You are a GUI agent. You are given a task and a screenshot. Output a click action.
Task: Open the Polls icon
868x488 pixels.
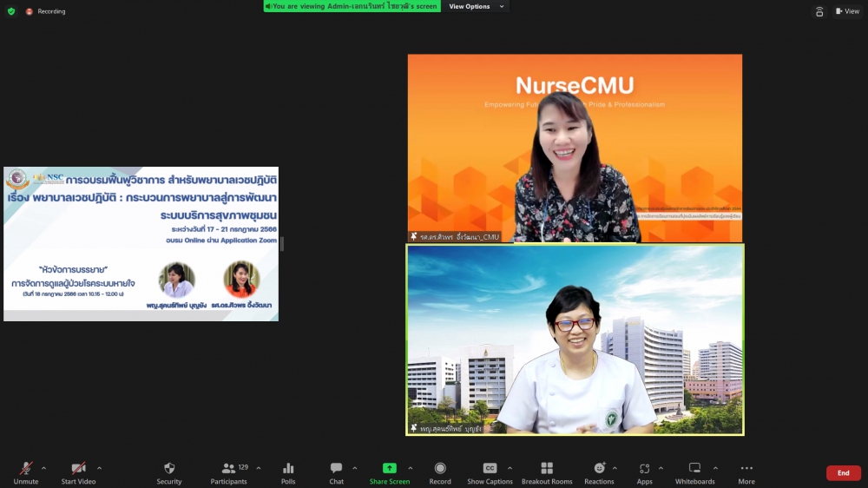tap(288, 468)
